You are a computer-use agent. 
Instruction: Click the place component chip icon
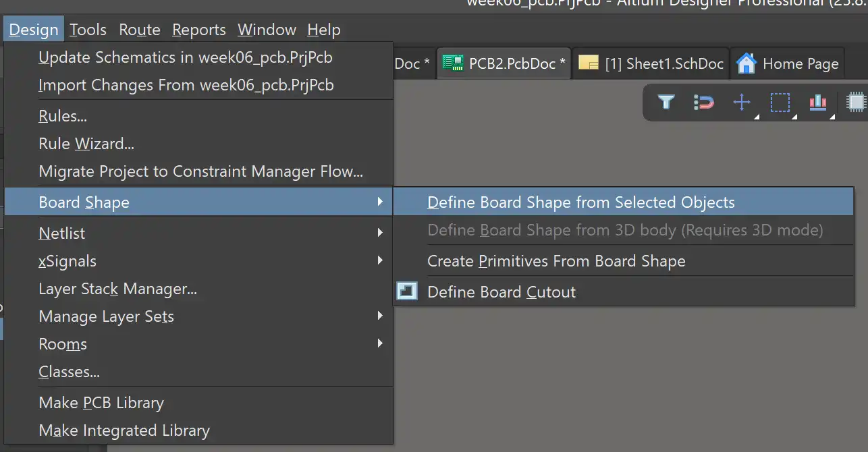(856, 103)
